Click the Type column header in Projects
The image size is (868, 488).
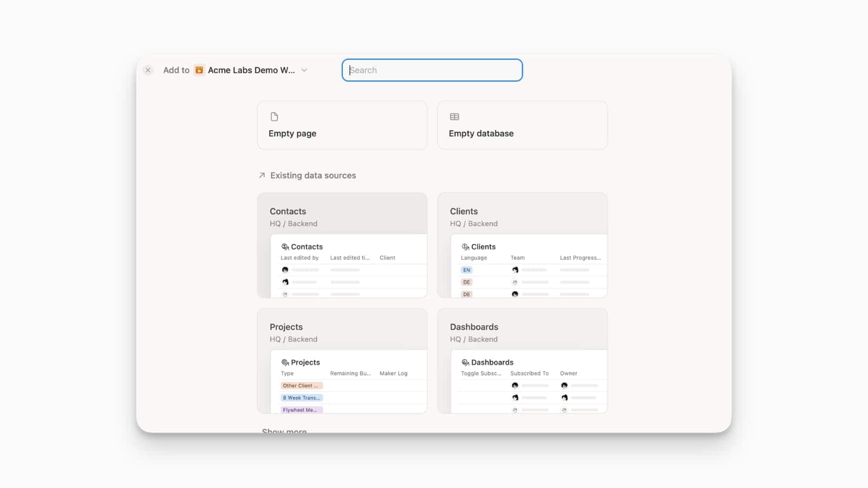(287, 373)
